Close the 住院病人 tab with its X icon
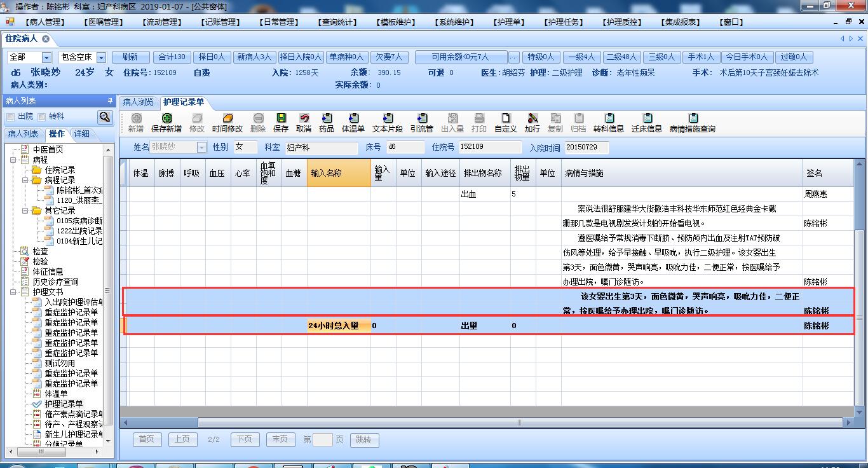 [x=46, y=39]
